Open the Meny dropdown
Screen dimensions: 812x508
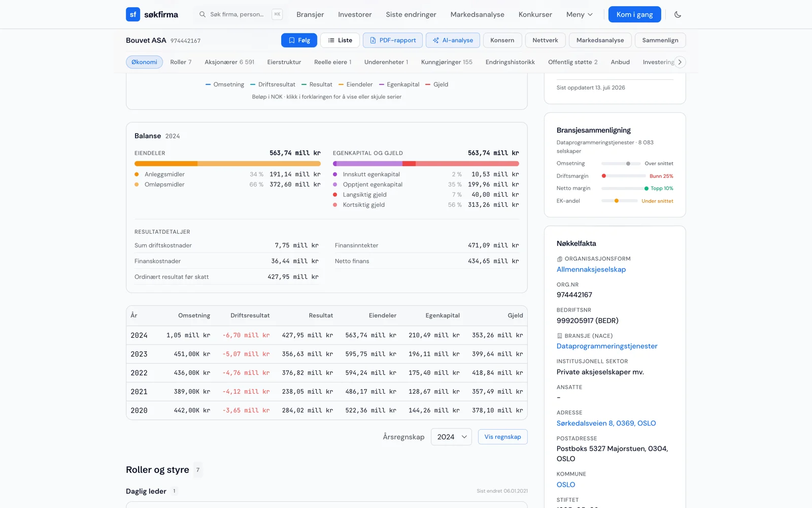580,14
